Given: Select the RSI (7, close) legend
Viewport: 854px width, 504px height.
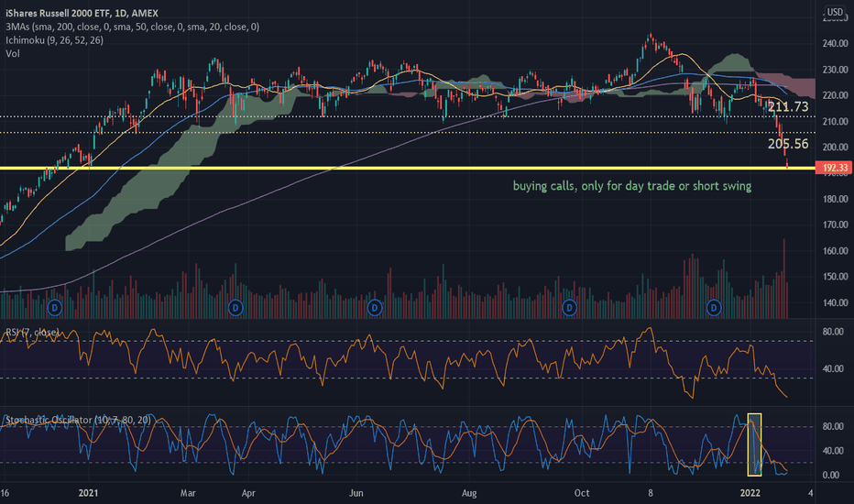Looking at the screenshot, I should [x=33, y=332].
